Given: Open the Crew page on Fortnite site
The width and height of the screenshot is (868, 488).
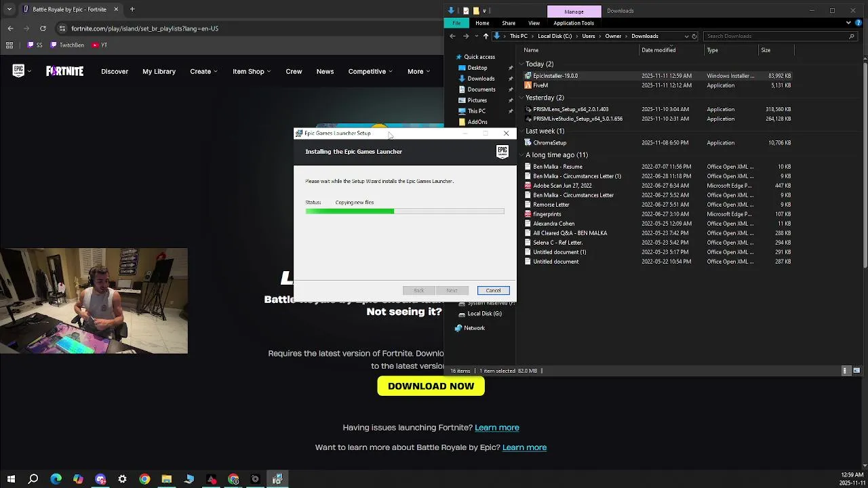Looking at the screenshot, I should pyautogui.click(x=294, y=71).
